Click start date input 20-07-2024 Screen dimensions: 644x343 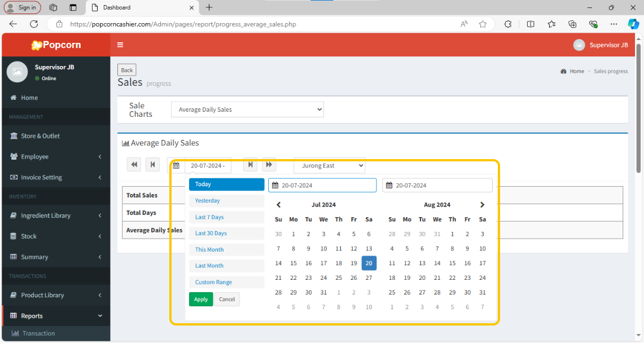click(x=322, y=186)
